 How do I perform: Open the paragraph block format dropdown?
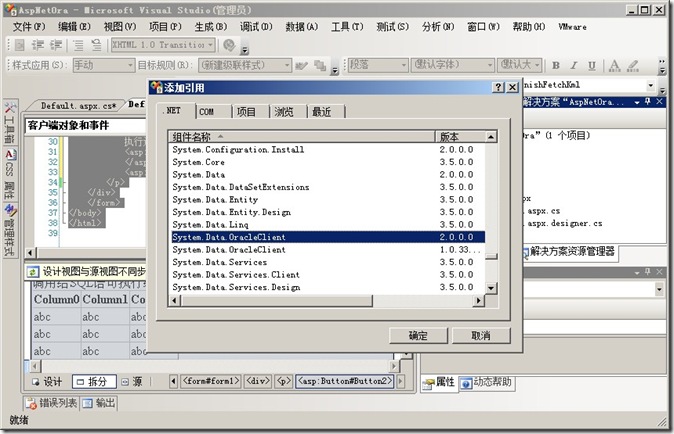(x=377, y=65)
